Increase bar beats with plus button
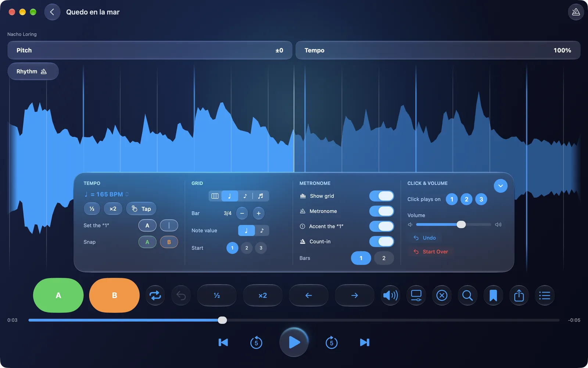 point(258,213)
